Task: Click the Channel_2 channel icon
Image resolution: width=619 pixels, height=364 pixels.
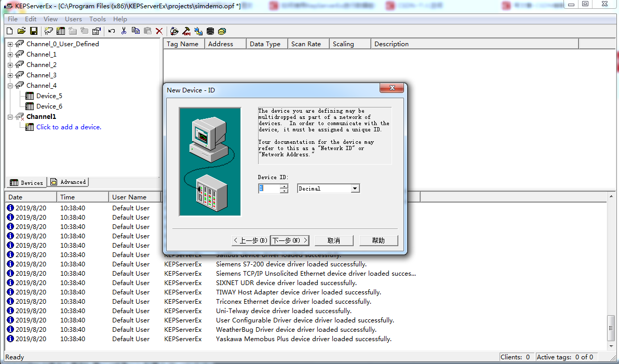Action: pos(20,64)
